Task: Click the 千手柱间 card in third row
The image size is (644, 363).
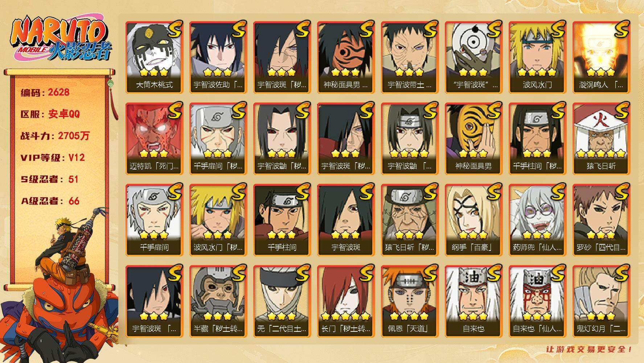Action: point(282,220)
